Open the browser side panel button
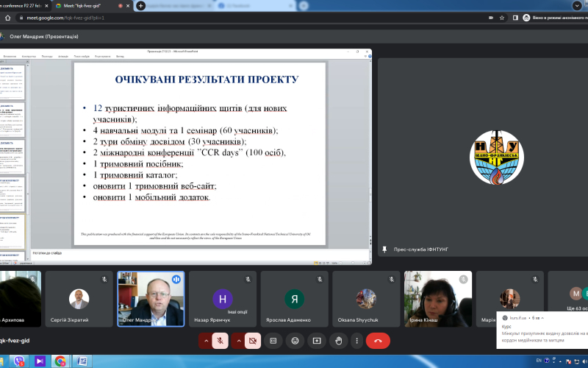The image size is (588, 368). tap(515, 18)
